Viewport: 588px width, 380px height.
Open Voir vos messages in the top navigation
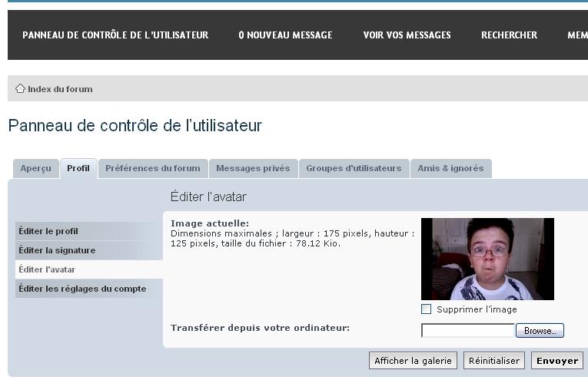(407, 35)
